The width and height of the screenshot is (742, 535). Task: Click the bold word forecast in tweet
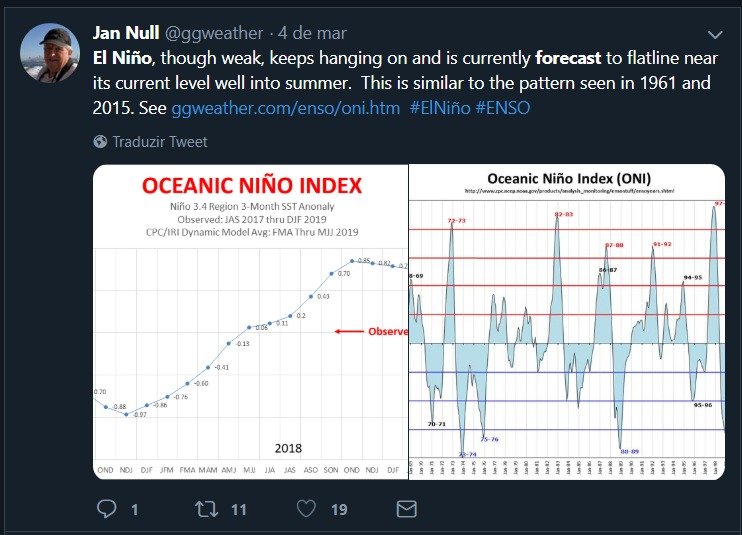coord(568,58)
